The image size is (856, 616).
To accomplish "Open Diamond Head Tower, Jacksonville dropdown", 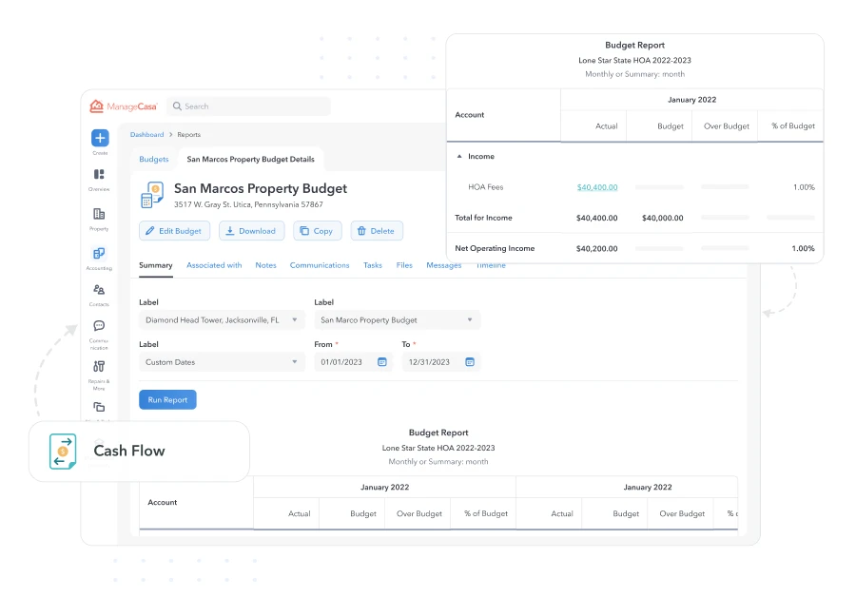I will coord(222,320).
